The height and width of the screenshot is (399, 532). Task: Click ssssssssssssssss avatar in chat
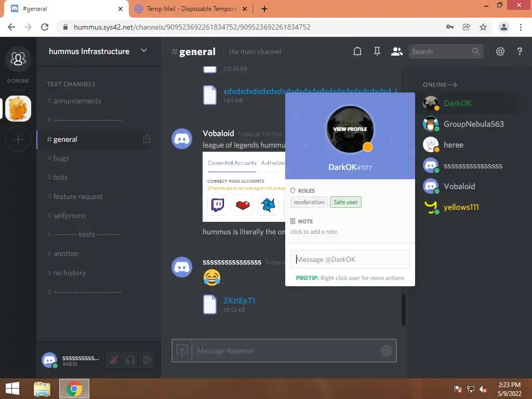click(182, 267)
